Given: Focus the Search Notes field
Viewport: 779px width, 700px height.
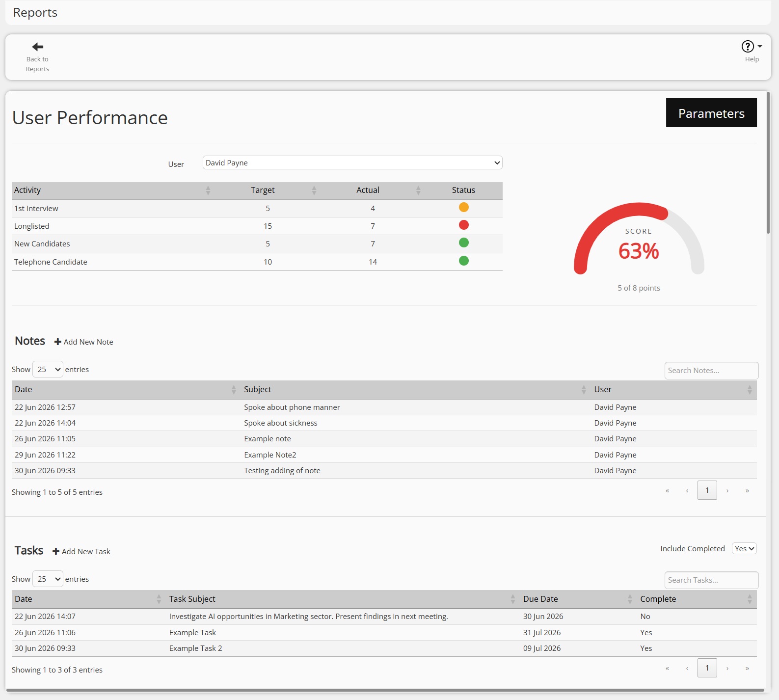Looking at the screenshot, I should (x=711, y=371).
